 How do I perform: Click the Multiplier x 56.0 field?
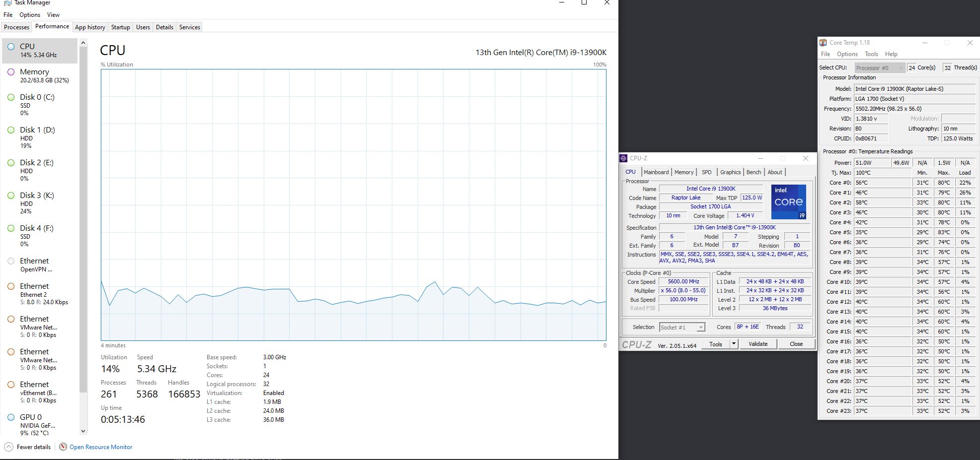tap(683, 291)
